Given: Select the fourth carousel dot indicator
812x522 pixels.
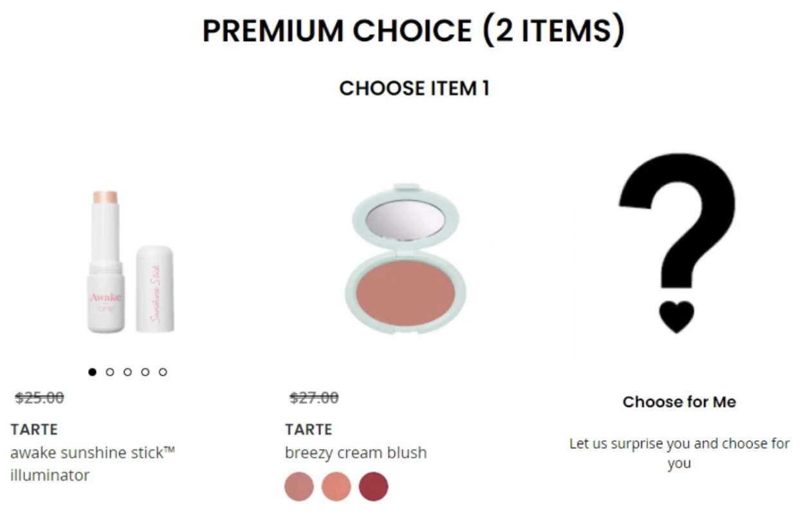Looking at the screenshot, I should tap(145, 372).
